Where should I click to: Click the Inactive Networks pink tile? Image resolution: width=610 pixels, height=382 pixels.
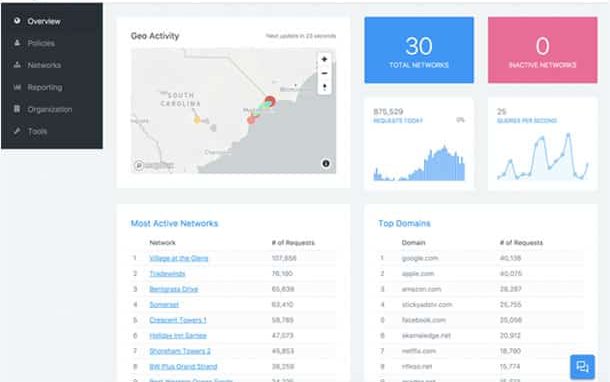coord(542,50)
